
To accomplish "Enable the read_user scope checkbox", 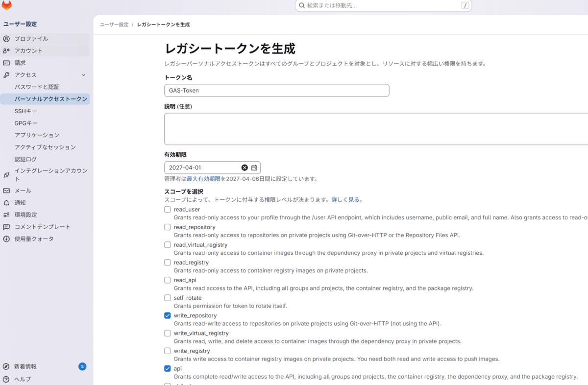I will [168, 209].
